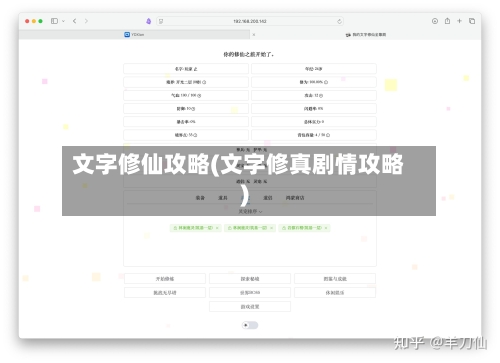Click the info icon next to 防御

pos(193,109)
